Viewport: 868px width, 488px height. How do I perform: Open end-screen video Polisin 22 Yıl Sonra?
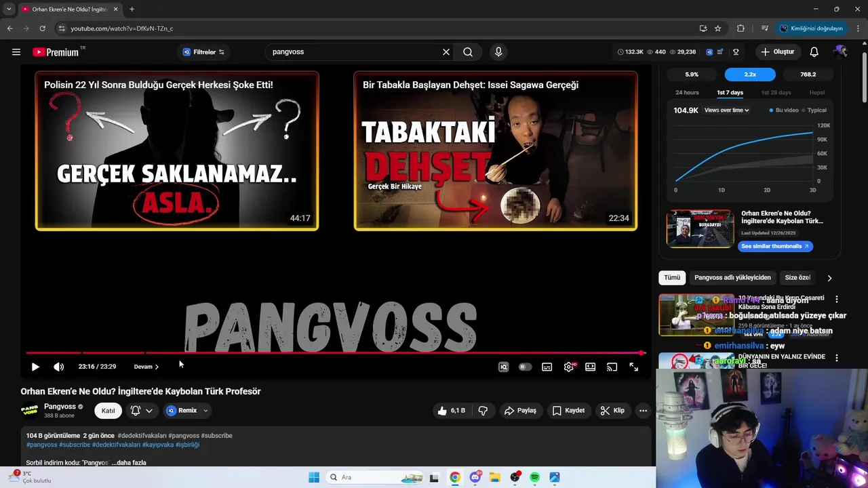[177, 151]
